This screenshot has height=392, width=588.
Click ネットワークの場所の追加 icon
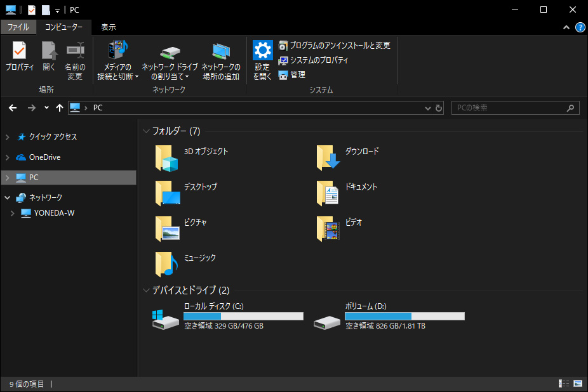pyautogui.click(x=221, y=51)
